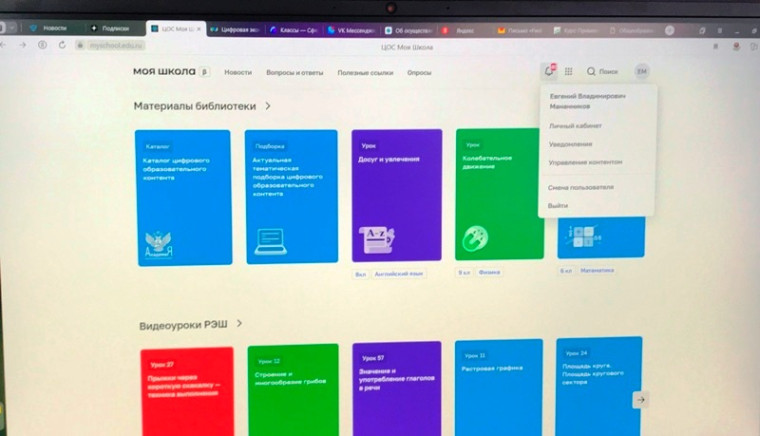
Task: Switch to the Цифровая browser tab
Action: (x=235, y=30)
